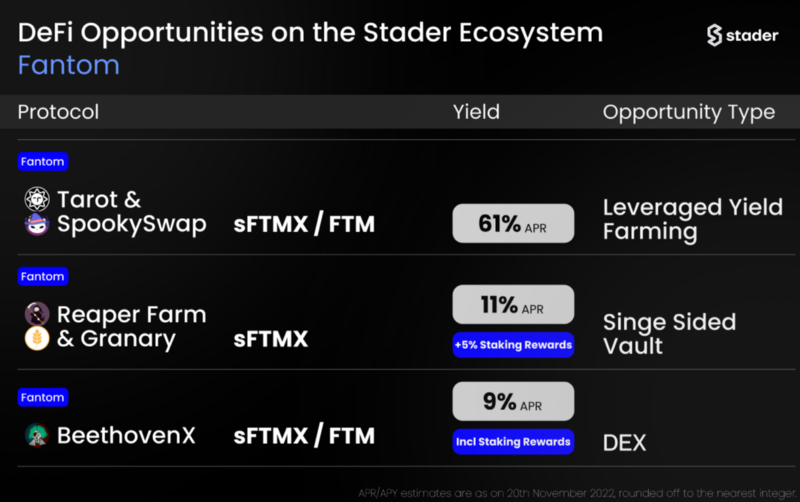This screenshot has width=800, height=502.
Task: Click the Yield column header
Action: click(x=477, y=112)
